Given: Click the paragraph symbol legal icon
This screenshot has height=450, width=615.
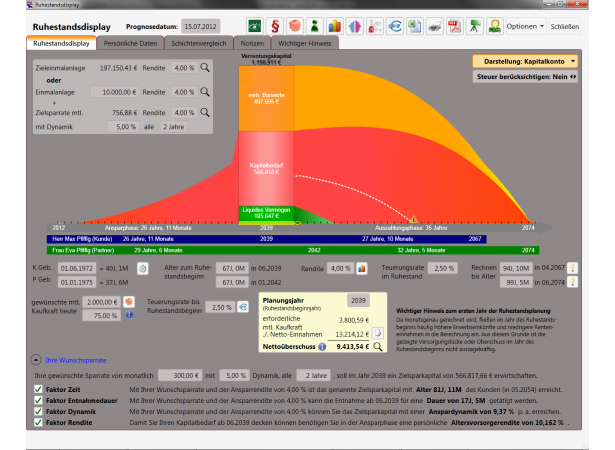Looking at the screenshot, I should click(274, 26).
